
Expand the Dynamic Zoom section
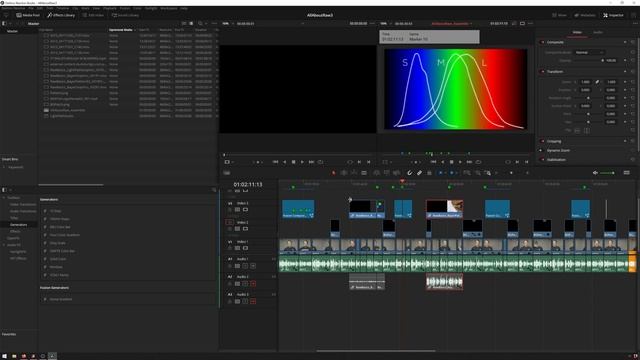(558, 150)
